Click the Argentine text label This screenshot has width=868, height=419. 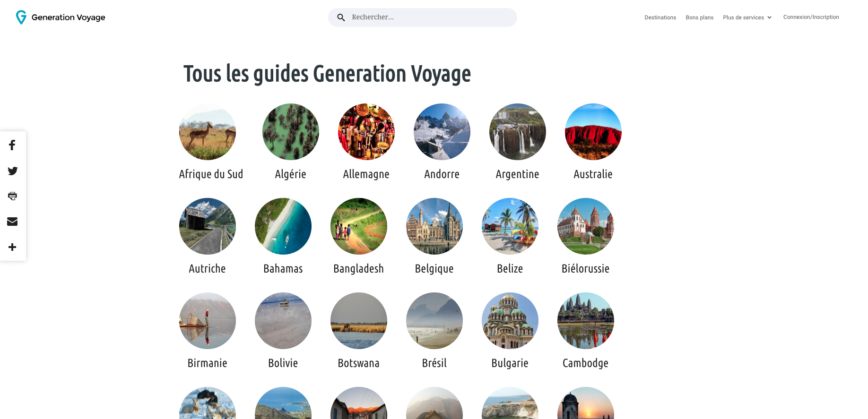[x=518, y=174]
